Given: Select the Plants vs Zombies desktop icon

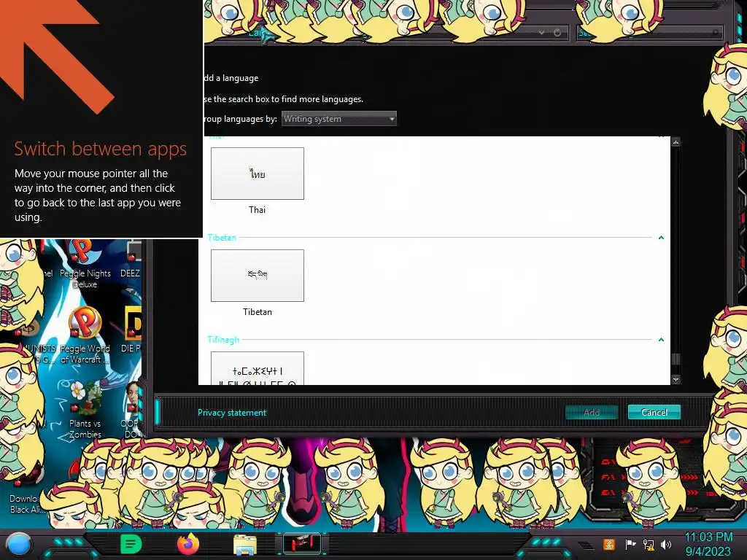Looking at the screenshot, I should click(85, 408).
